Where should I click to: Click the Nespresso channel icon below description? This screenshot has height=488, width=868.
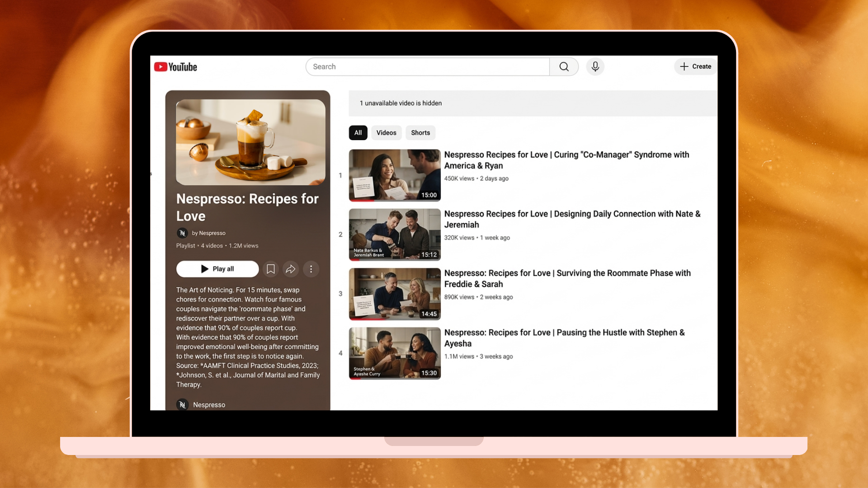coord(182,405)
